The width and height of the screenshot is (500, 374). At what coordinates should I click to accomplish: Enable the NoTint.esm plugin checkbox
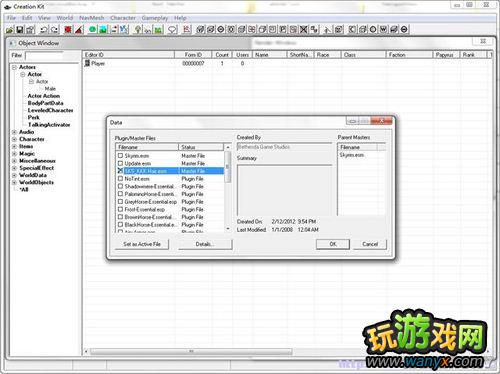tap(120, 178)
